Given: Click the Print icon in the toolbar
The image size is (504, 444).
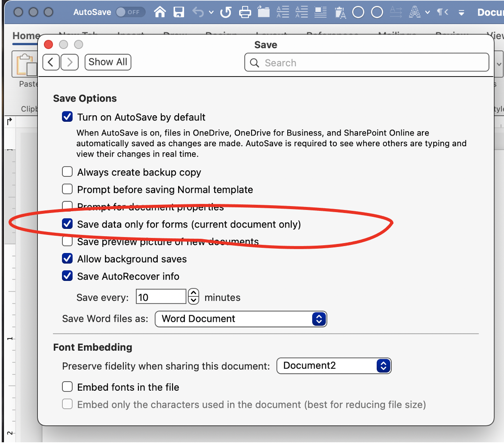Looking at the screenshot, I should pos(245,12).
